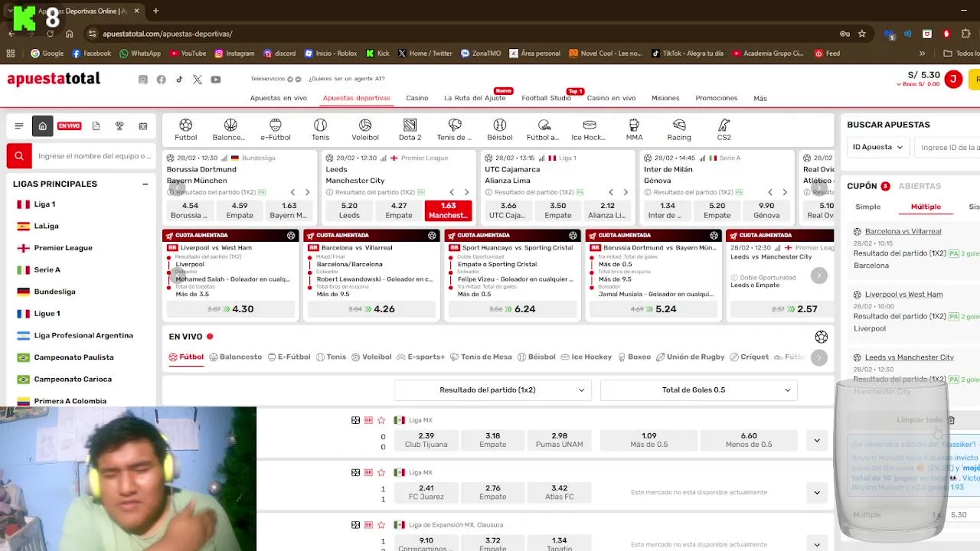Open the Promociones menu item
This screenshot has width=980, height=551.
(x=717, y=98)
